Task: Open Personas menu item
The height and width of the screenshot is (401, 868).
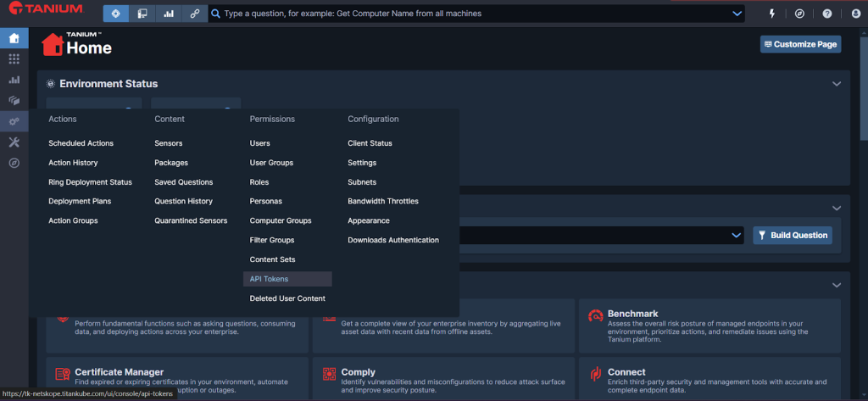Action: point(265,201)
